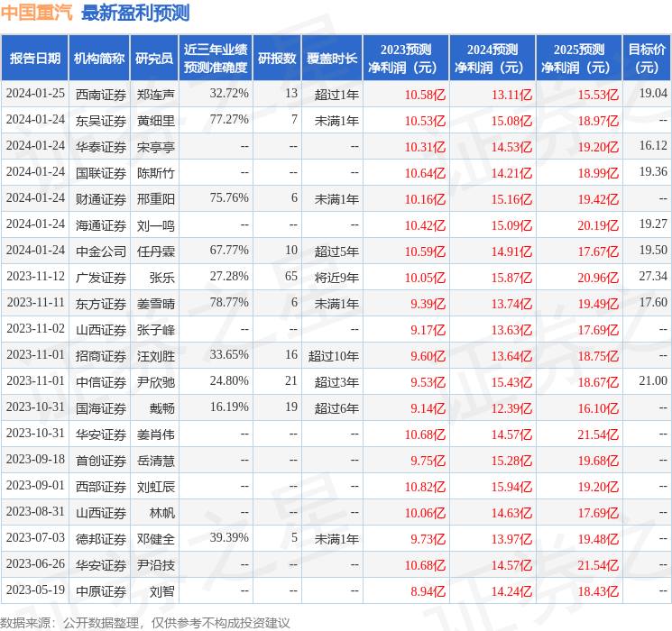
Task: Select 国联证券 institution cell
Action: click(101, 173)
